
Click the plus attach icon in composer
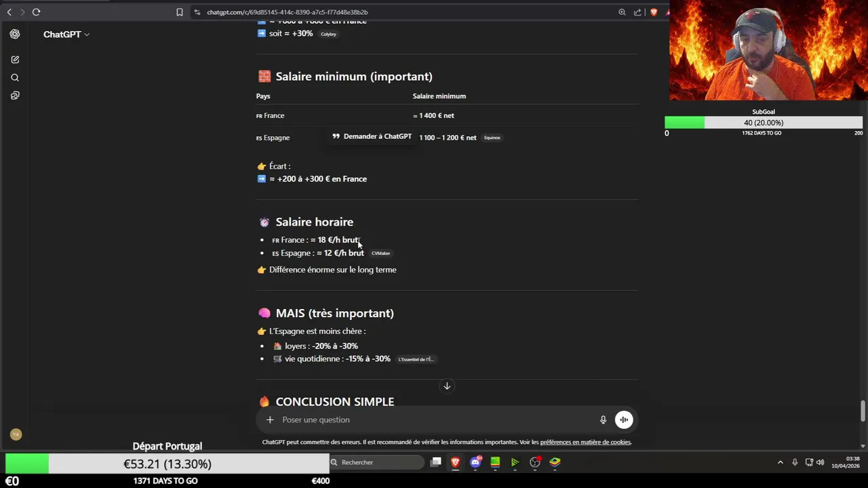pos(270,420)
